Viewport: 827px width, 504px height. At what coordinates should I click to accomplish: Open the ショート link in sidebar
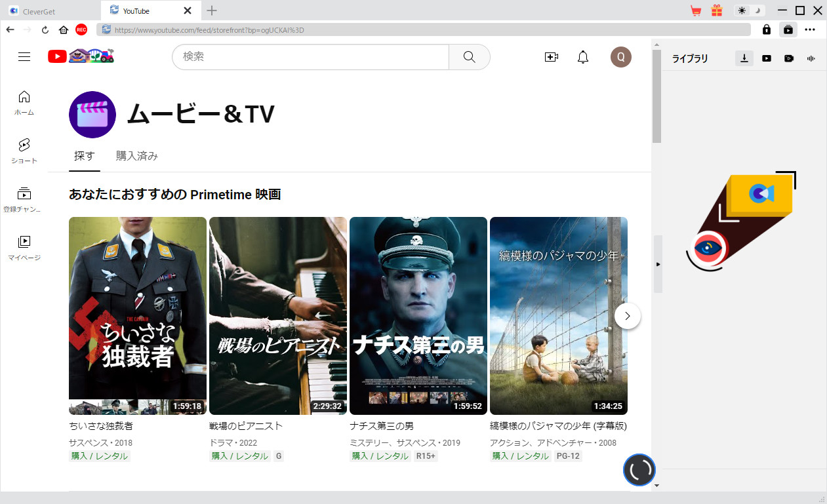[x=24, y=151]
